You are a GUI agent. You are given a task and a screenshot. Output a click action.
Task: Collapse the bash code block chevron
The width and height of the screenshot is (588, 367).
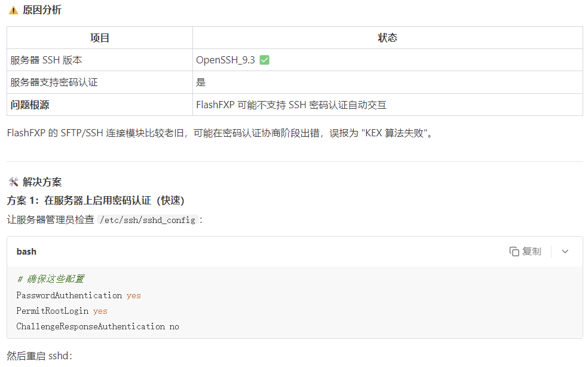[565, 252]
